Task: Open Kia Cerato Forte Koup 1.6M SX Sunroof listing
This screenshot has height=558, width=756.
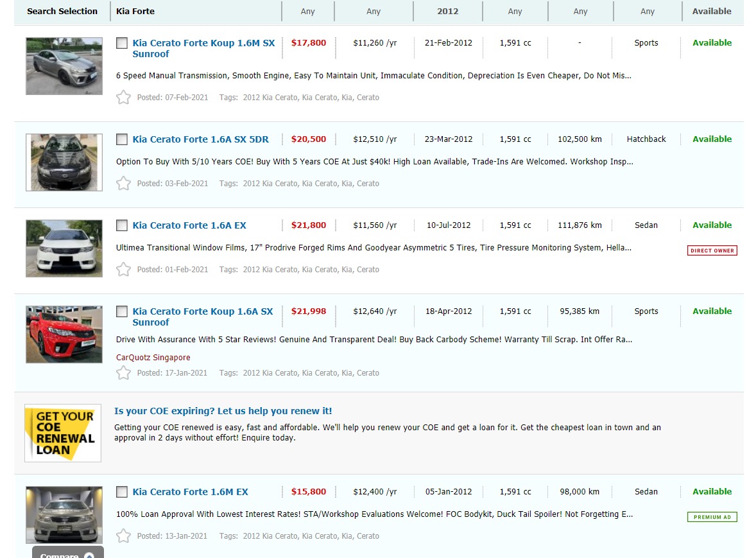Action: pyautogui.click(x=203, y=48)
